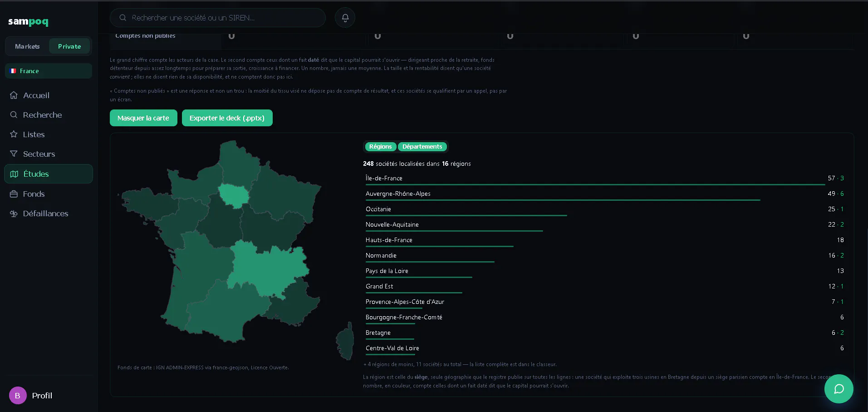Viewport: 868px width, 412px height.
Task: Select the Normandie row label
Action: [381, 255]
